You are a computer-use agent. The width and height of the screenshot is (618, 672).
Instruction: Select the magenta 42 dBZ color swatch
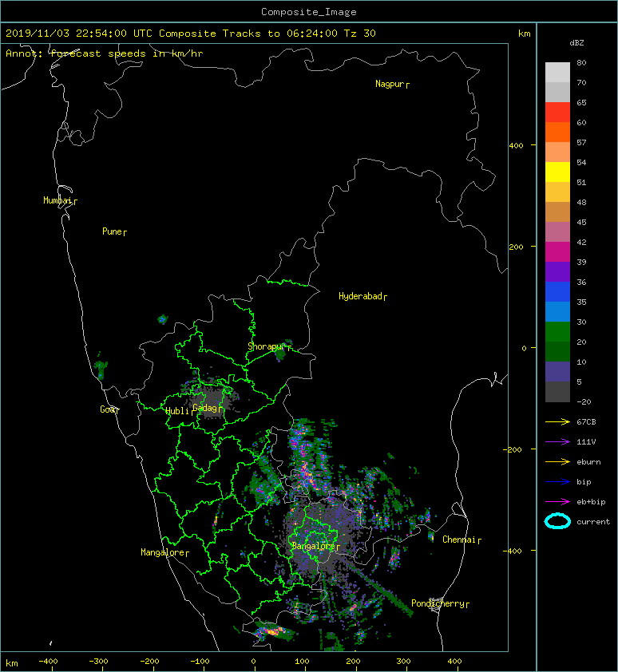(557, 251)
